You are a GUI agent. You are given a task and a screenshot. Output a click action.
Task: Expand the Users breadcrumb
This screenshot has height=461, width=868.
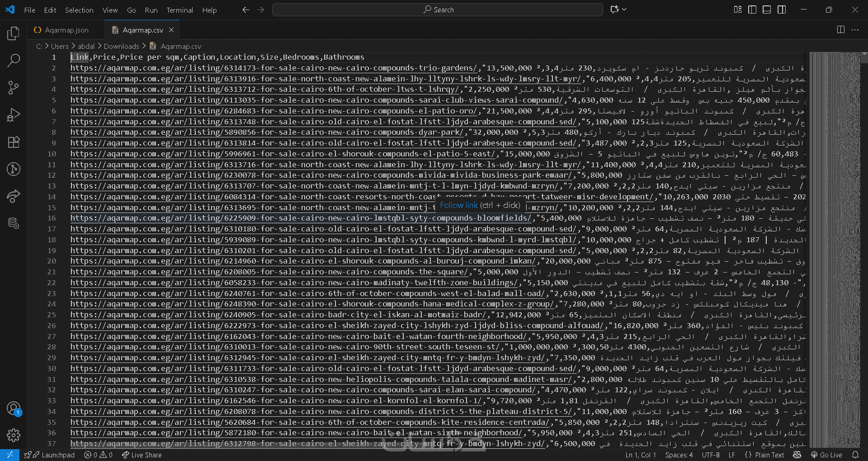pyautogui.click(x=60, y=46)
